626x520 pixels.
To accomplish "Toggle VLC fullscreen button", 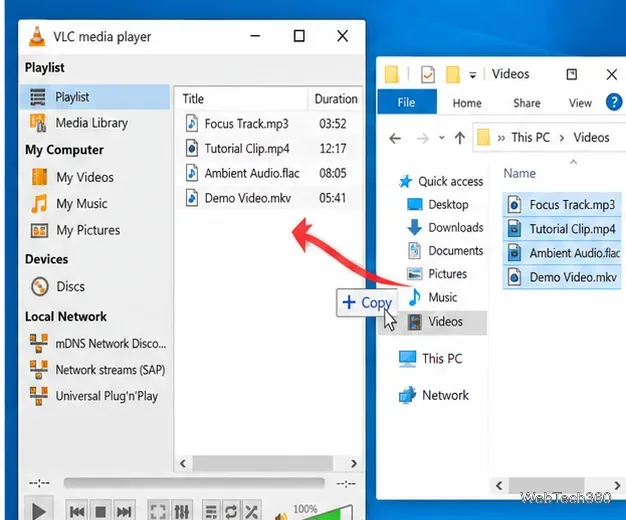I will tap(158, 511).
